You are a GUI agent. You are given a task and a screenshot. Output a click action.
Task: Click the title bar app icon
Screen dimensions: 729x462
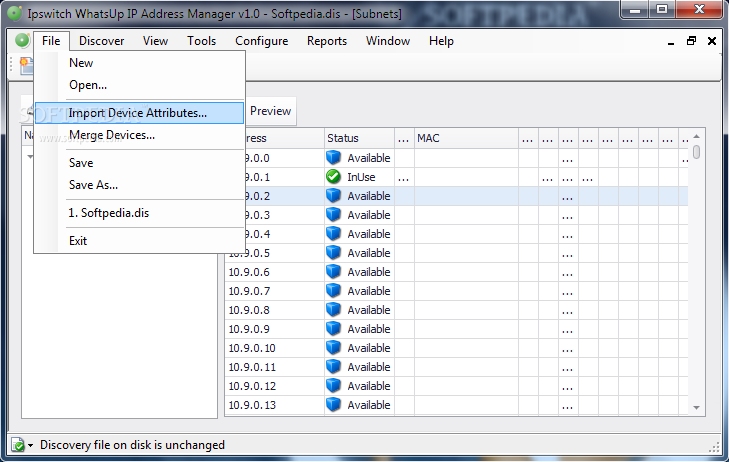click(14, 13)
